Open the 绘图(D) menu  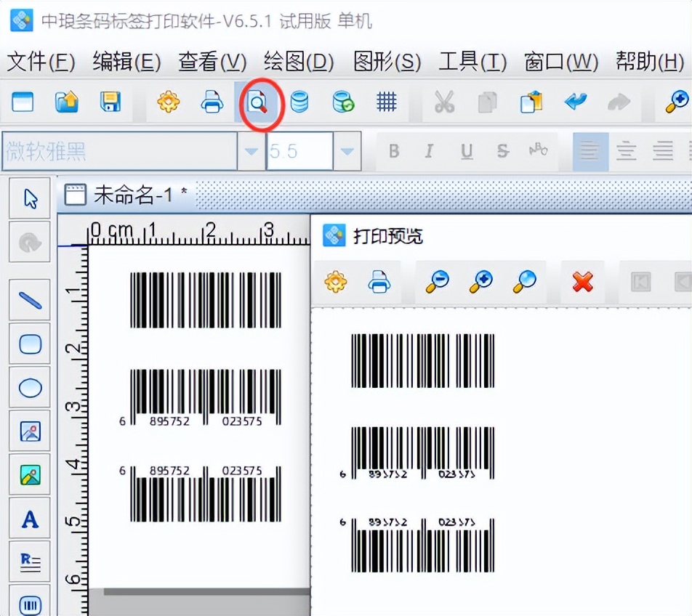(x=299, y=61)
